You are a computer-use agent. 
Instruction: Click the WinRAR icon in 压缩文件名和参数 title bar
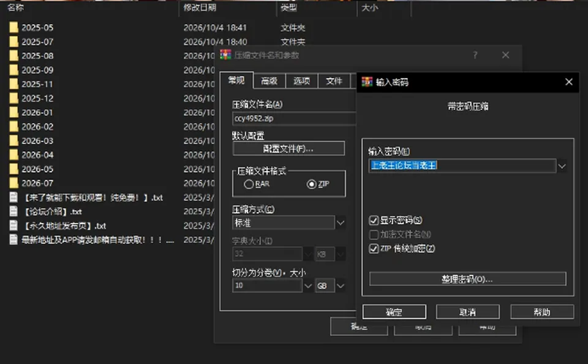point(226,55)
